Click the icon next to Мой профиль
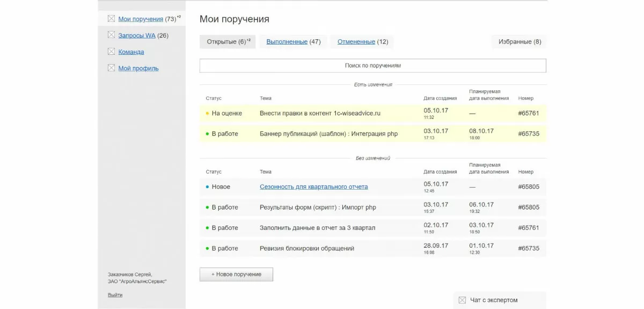 [112, 68]
